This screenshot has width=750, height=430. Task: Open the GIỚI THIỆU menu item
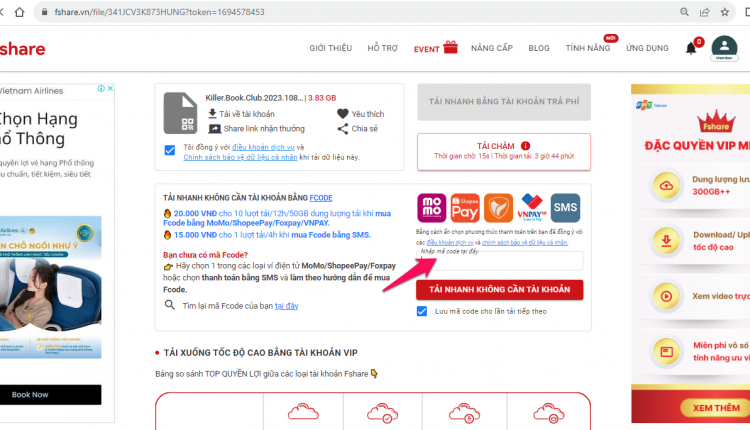click(331, 48)
